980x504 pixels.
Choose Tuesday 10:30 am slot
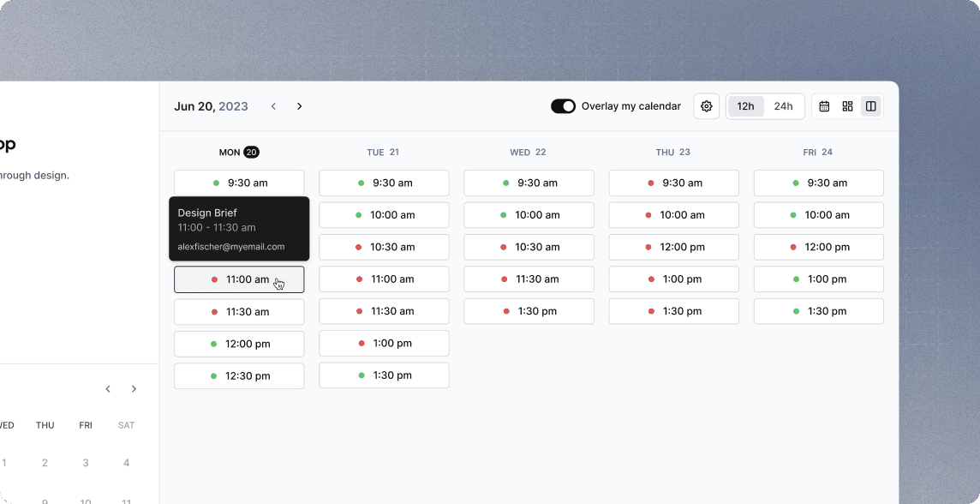pyautogui.click(x=385, y=247)
